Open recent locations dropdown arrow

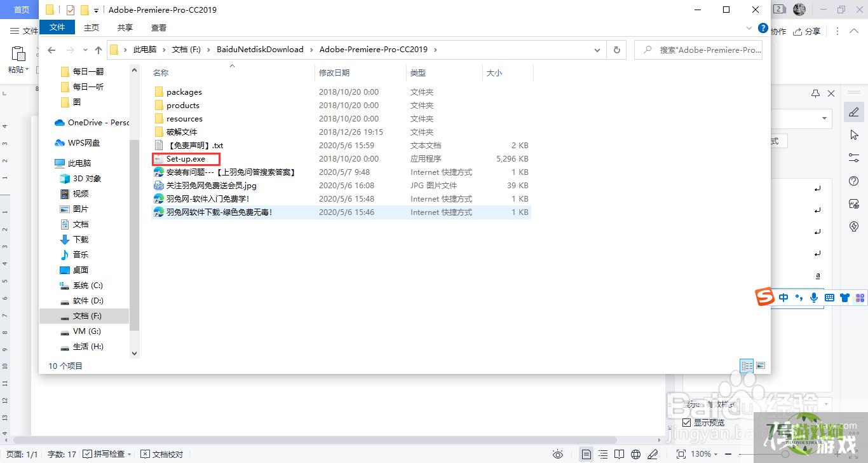tap(85, 50)
